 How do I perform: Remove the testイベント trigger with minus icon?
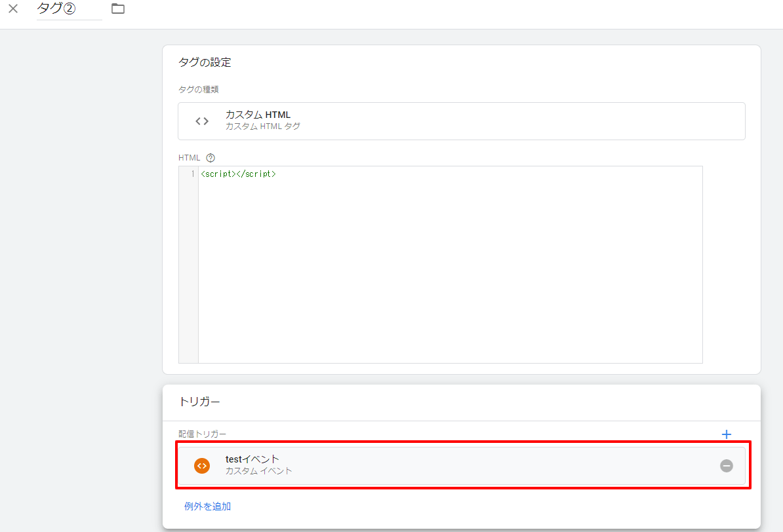click(x=726, y=466)
